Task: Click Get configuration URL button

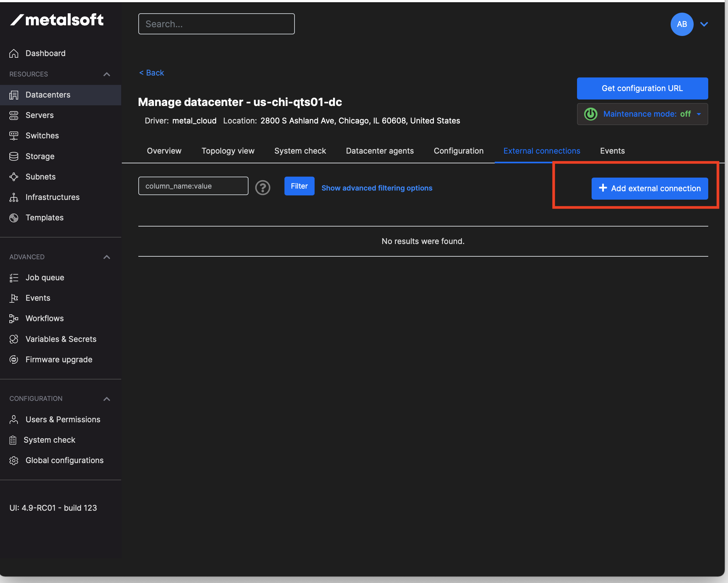Action: (642, 88)
